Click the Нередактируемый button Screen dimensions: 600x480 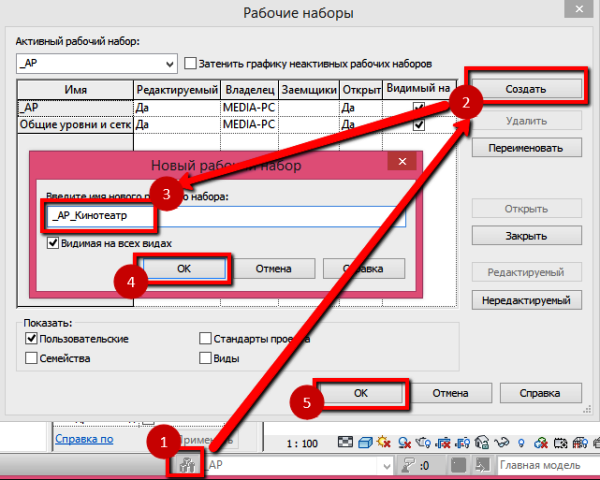(x=527, y=300)
